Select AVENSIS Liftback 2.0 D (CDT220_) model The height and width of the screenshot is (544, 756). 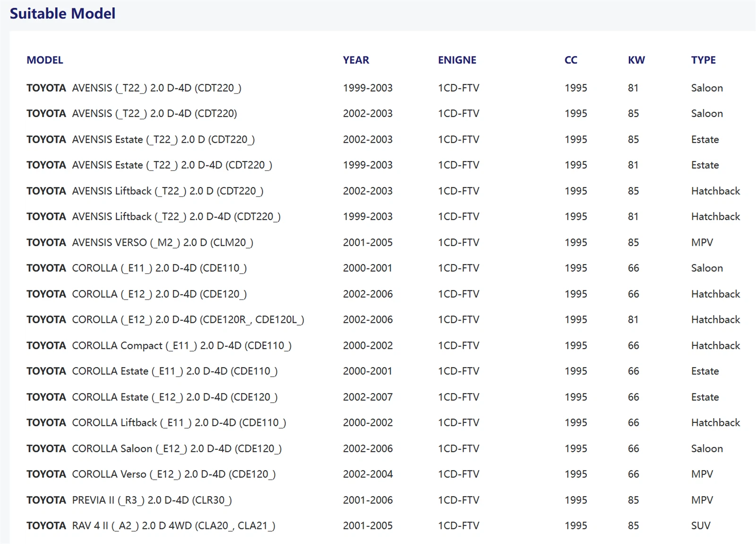[x=145, y=191]
